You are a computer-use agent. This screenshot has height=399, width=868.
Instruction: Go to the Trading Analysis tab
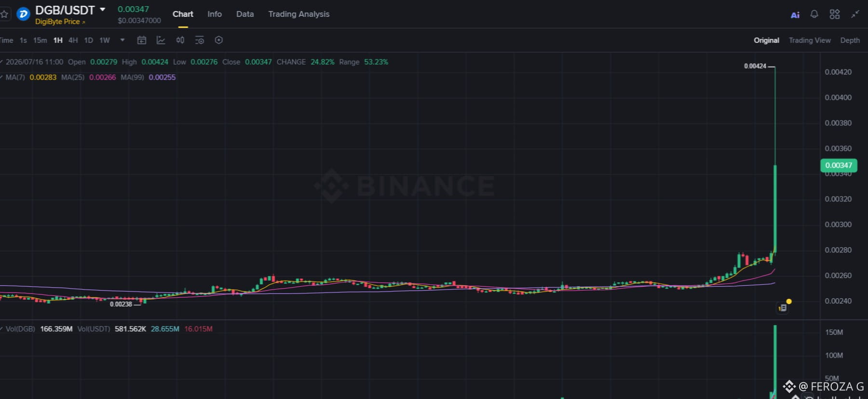[x=299, y=14]
